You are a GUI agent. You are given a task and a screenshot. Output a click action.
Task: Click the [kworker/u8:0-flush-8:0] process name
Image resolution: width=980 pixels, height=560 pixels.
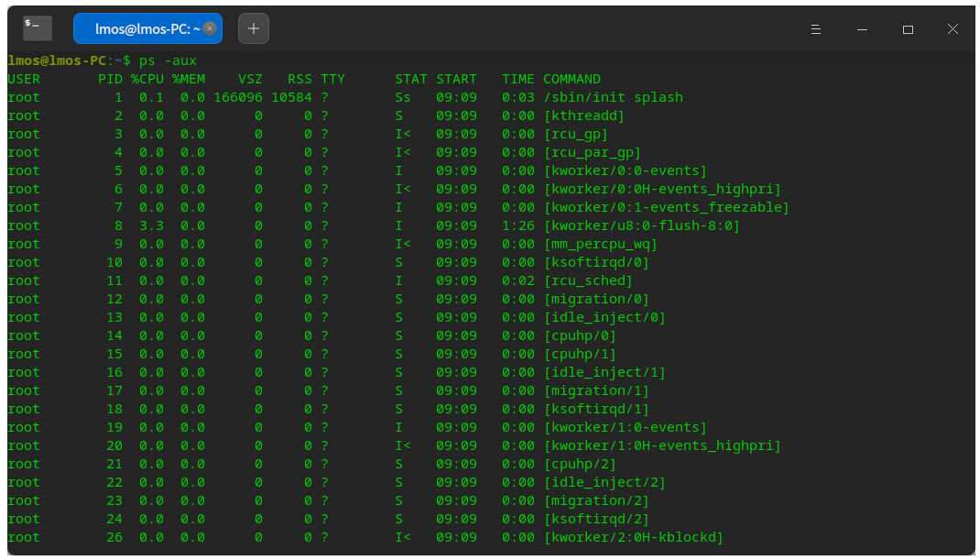click(641, 225)
